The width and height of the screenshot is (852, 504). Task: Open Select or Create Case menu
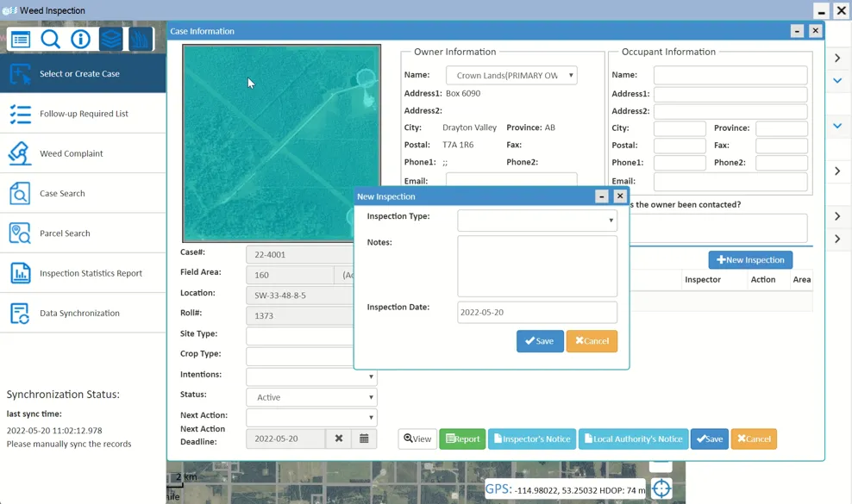[83, 73]
